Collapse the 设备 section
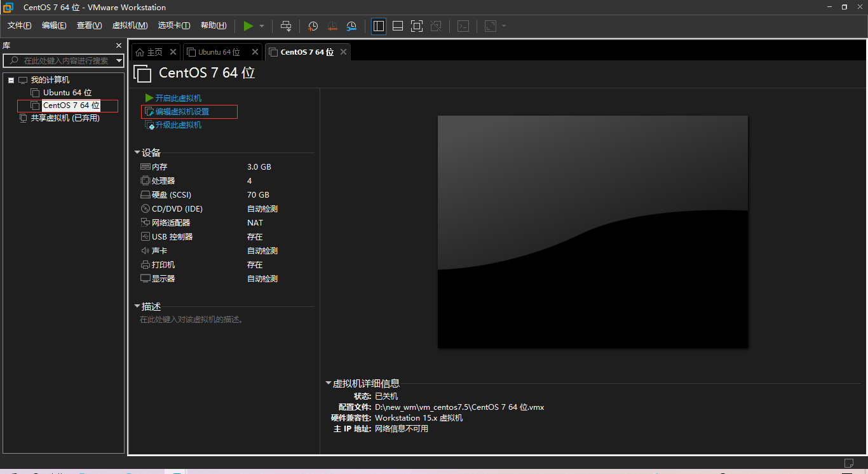 (137, 152)
